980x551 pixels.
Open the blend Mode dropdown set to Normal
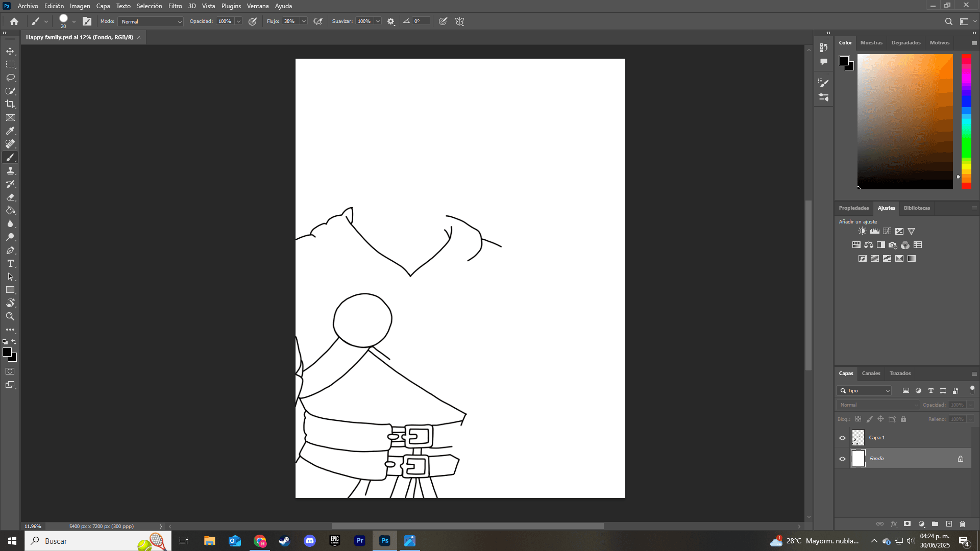(x=150, y=21)
